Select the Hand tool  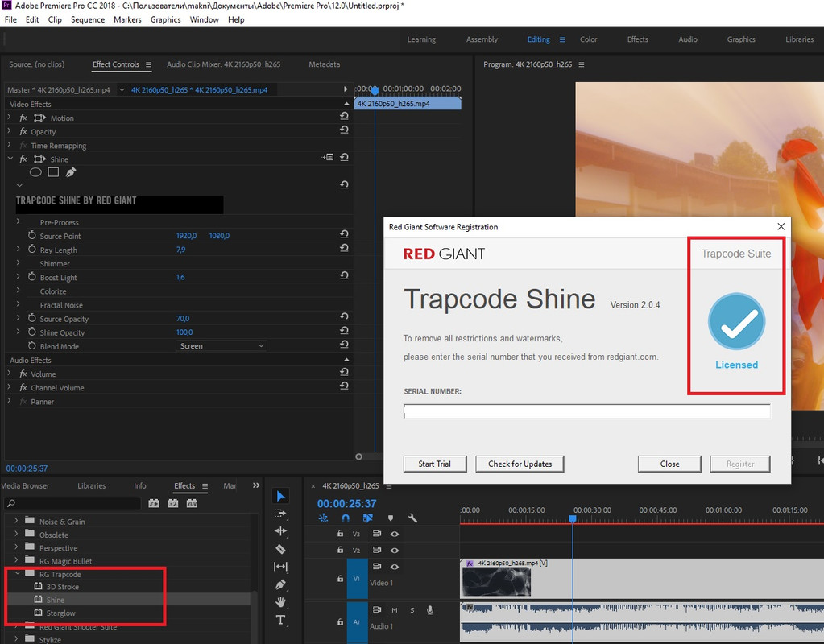coord(280,602)
